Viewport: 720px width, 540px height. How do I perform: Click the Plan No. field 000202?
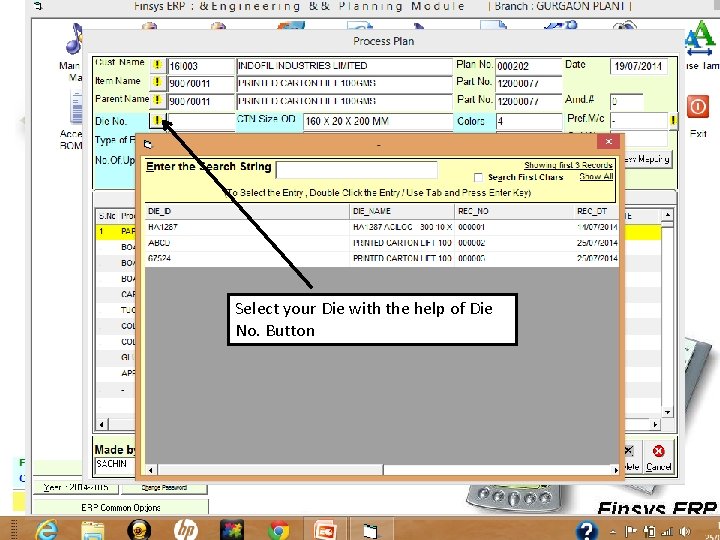coord(529,66)
